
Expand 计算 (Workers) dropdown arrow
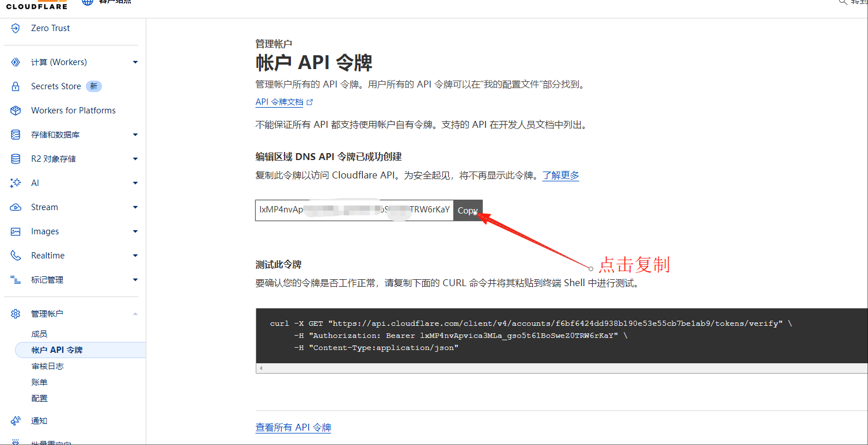point(135,62)
